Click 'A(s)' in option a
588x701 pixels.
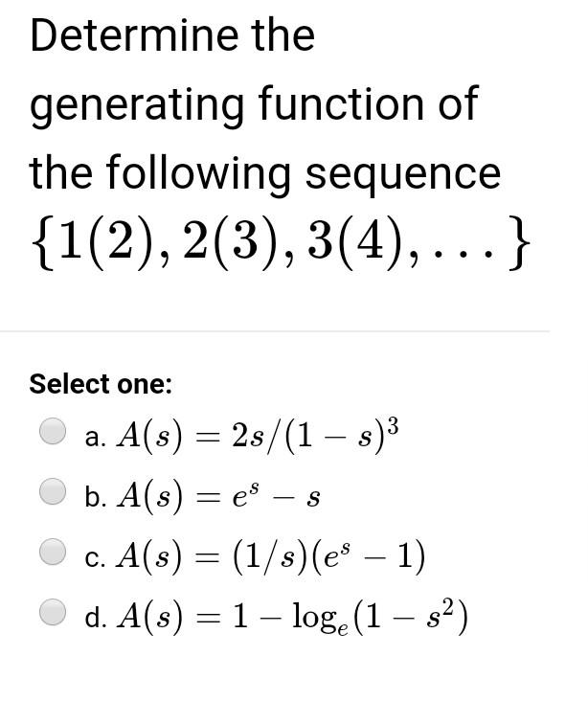click(x=149, y=437)
